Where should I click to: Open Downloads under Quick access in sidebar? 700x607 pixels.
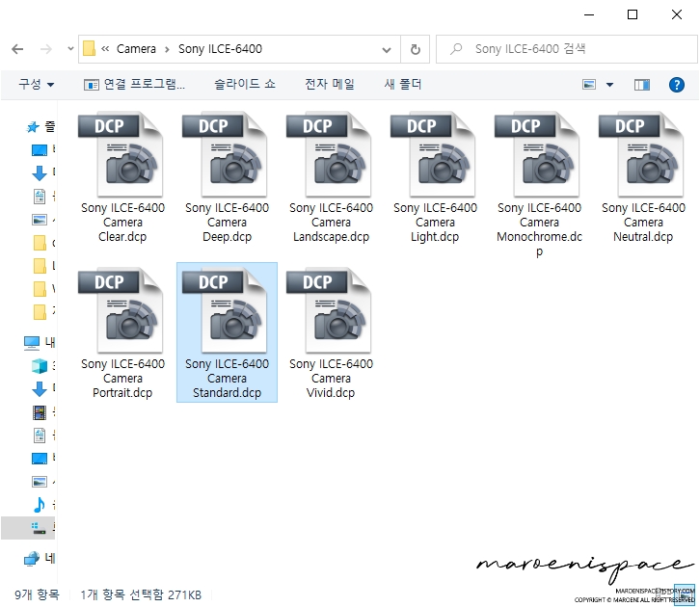click(40, 173)
